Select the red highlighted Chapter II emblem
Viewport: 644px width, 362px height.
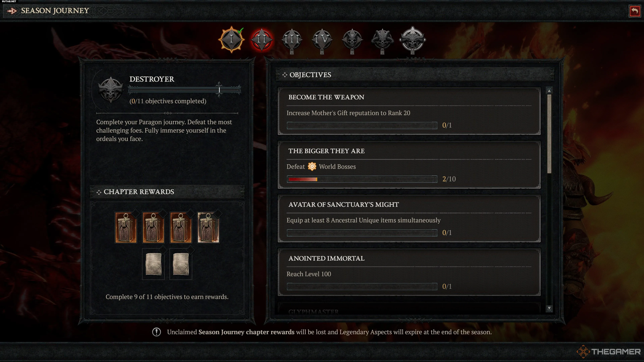(x=261, y=40)
